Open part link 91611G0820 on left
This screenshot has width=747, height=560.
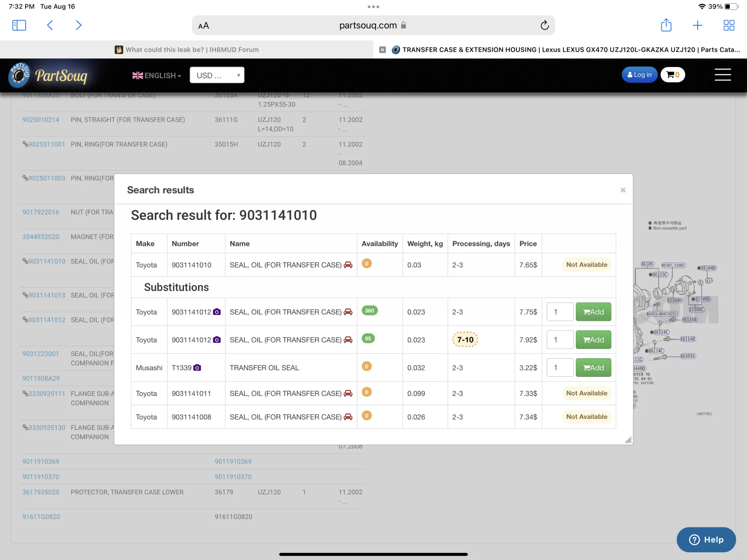pos(41,517)
